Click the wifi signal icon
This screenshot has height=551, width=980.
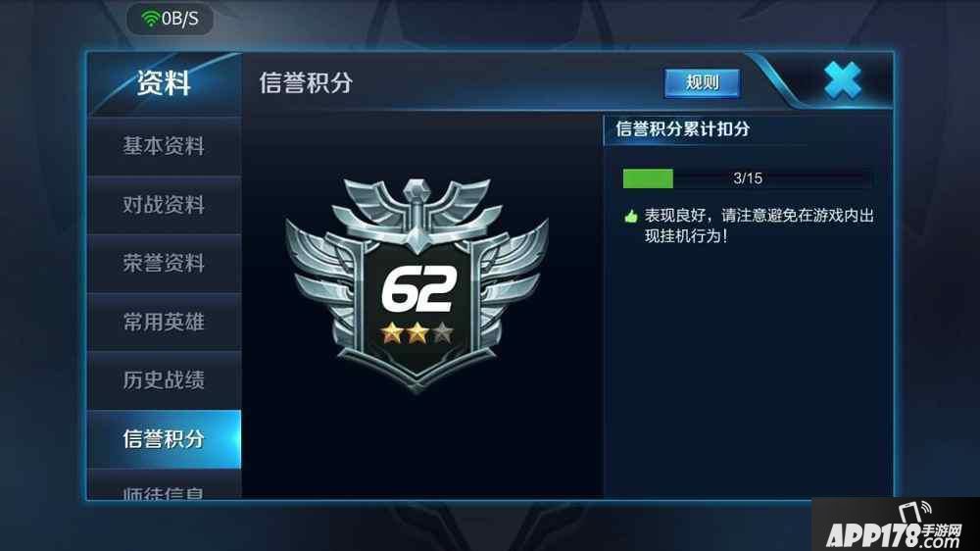[x=150, y=19]
